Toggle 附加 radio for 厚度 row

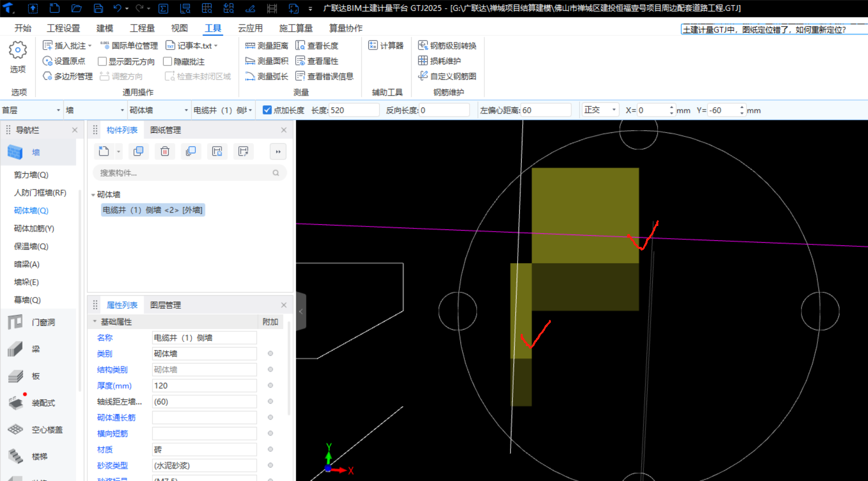click(271, 385)
